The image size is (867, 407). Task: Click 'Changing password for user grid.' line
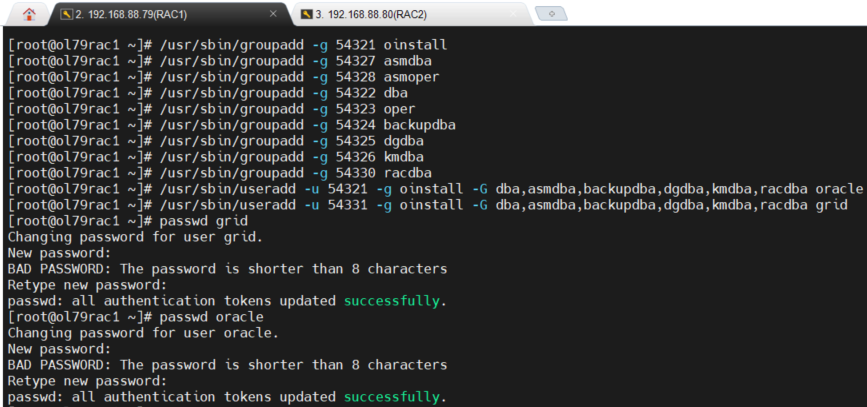(135, 238)
